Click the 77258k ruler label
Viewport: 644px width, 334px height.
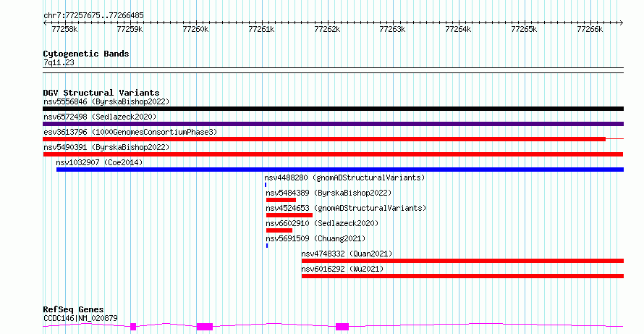(64, 29)
